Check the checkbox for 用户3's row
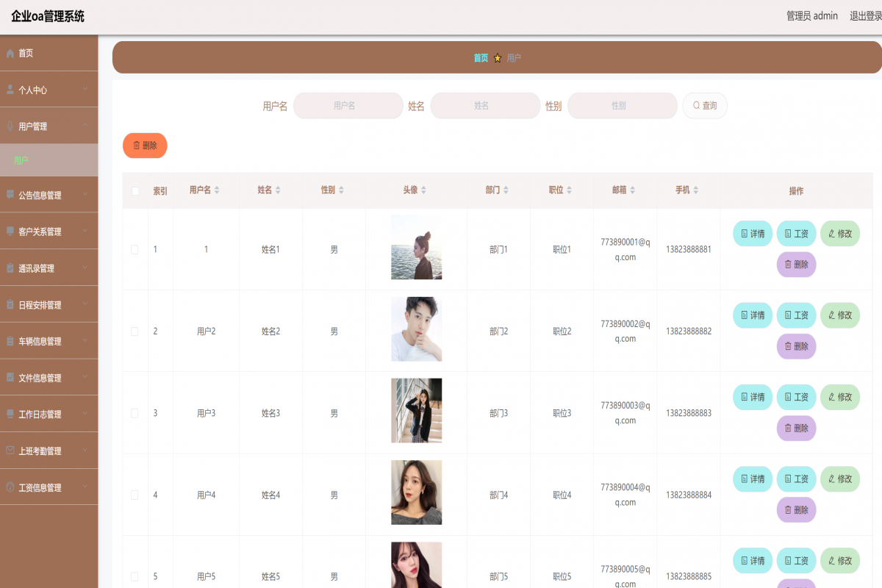Image resolution: width=882 pixels, height=588 pixels. pyautogui.click(x=135, y=412)
